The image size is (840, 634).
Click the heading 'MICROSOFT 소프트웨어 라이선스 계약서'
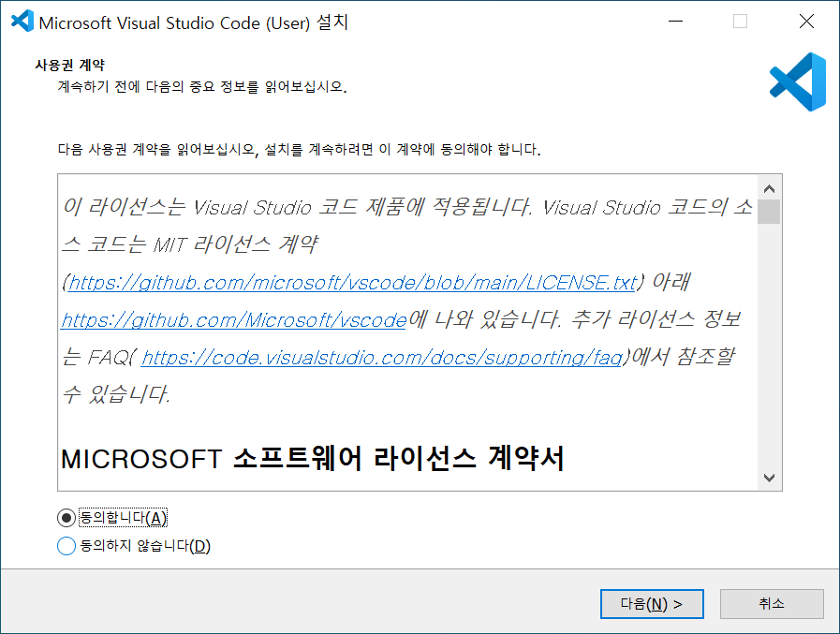click(313, 459)
